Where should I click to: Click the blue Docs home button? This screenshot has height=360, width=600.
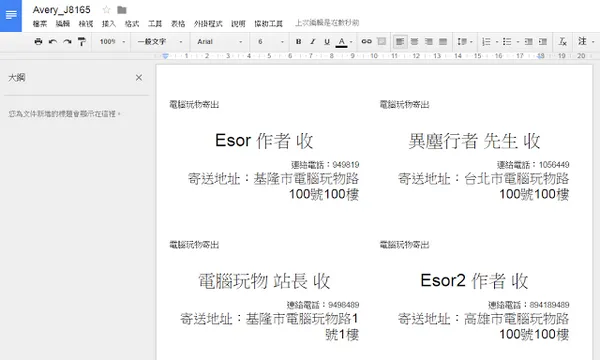11,16
